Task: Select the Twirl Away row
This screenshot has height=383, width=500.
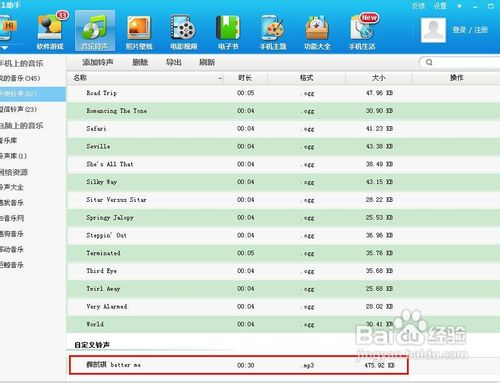Action: [x=283, y=289]
